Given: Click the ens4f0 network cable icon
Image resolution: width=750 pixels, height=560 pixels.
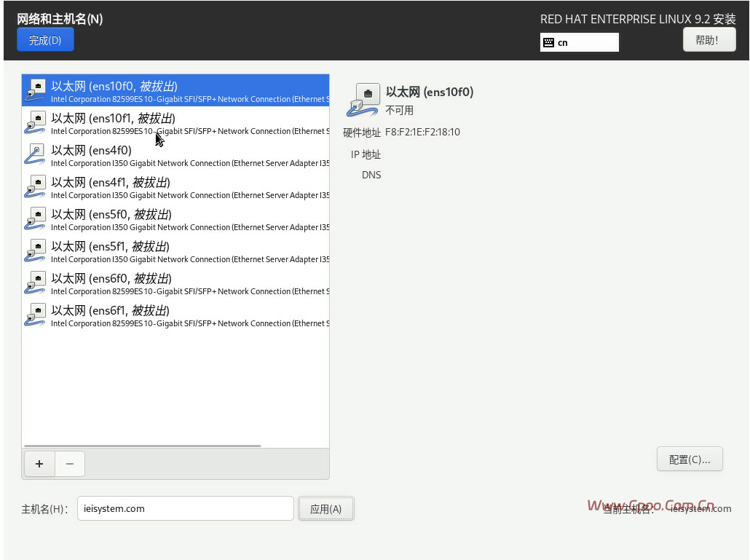Looking at the screenshot, I should pyautogui.click(x=35, y=154).
